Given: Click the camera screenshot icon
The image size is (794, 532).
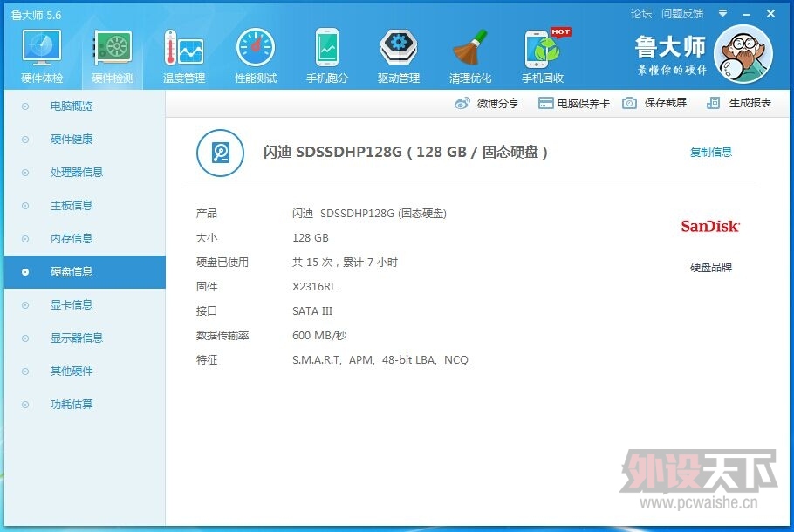Looking at the screenshot, I should (x=629, y=103).
